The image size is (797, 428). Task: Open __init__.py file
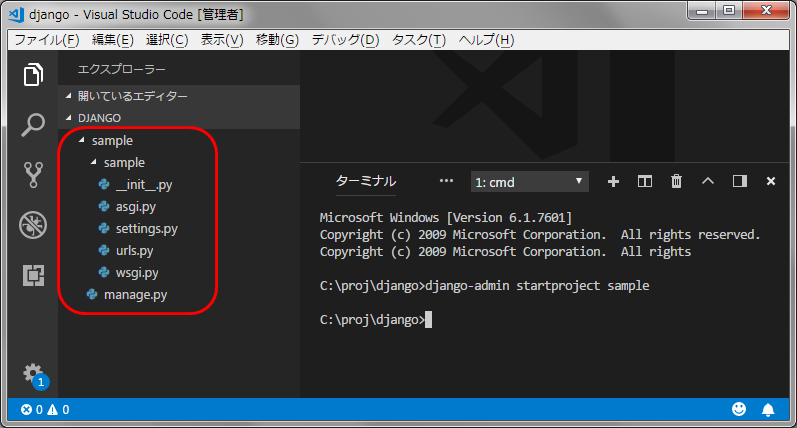pos(144,185)
